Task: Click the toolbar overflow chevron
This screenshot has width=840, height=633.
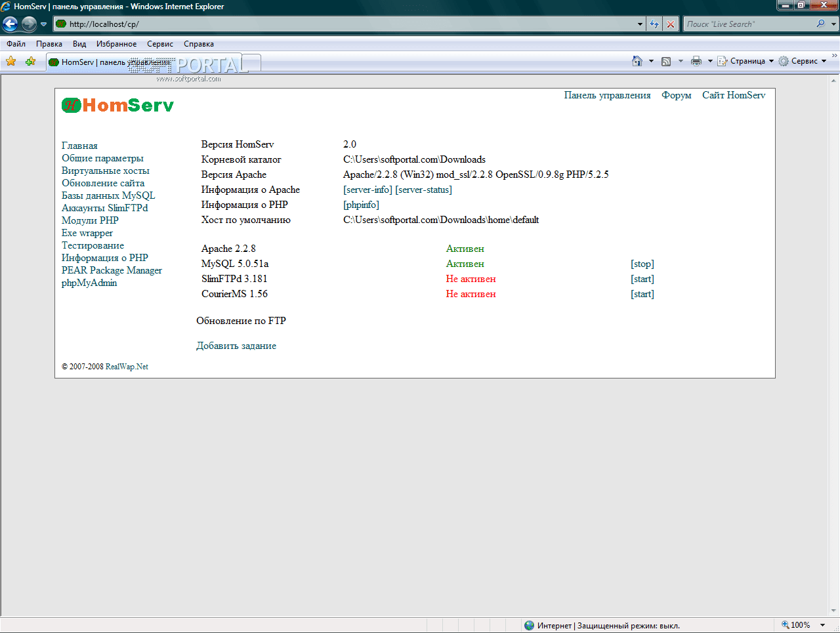Action: tap(835, 56)
